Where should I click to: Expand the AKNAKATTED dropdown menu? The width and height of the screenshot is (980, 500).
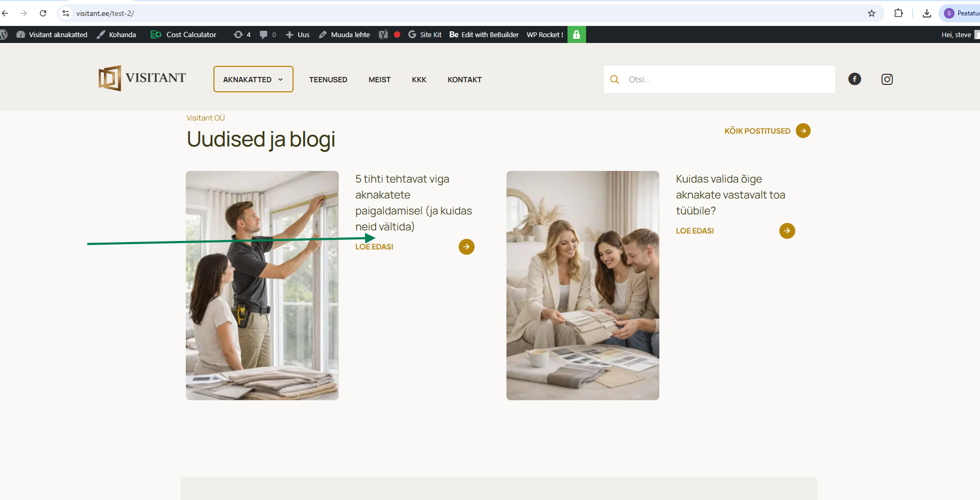253,79
